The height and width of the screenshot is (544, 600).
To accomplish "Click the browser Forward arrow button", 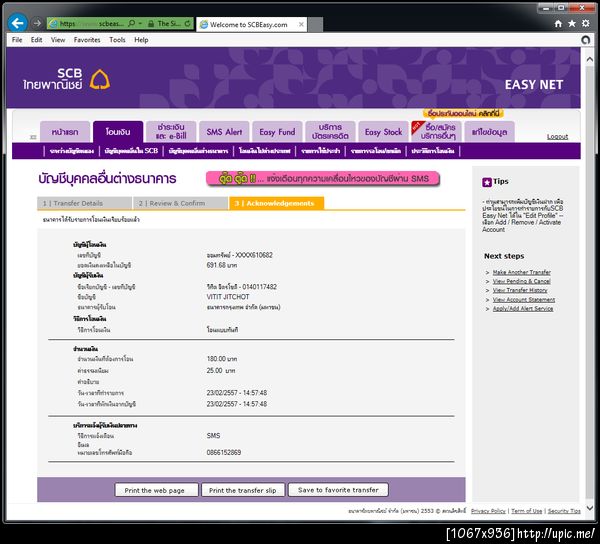I will coord(37,23).
